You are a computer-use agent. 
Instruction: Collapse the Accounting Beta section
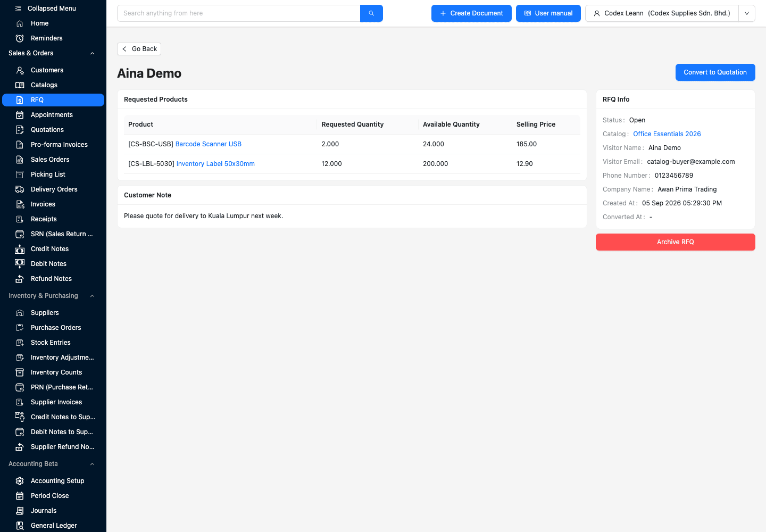tap(92, 464)
